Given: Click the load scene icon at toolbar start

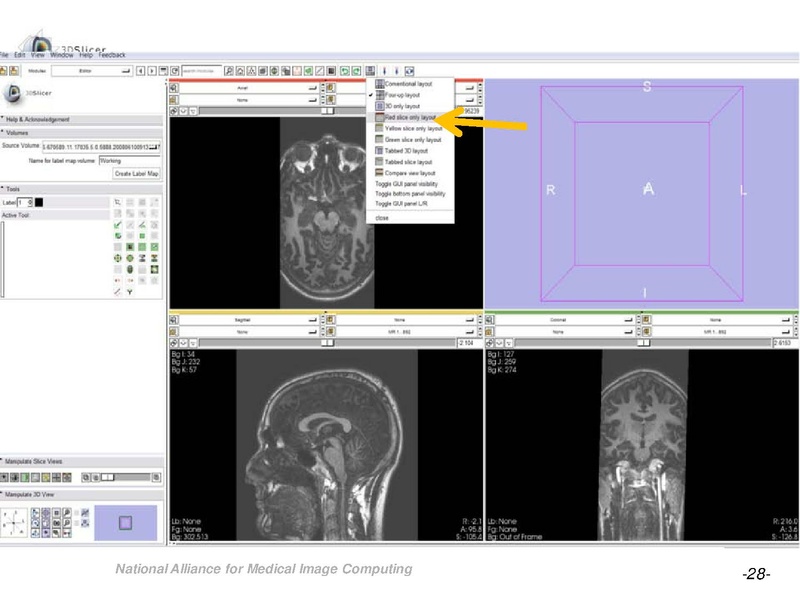Looking at the screenshot, I should (3, 71).
